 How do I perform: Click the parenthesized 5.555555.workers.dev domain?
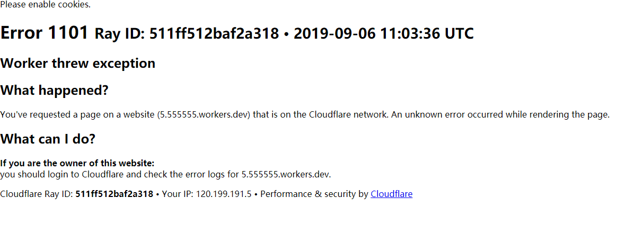(204, 114)
